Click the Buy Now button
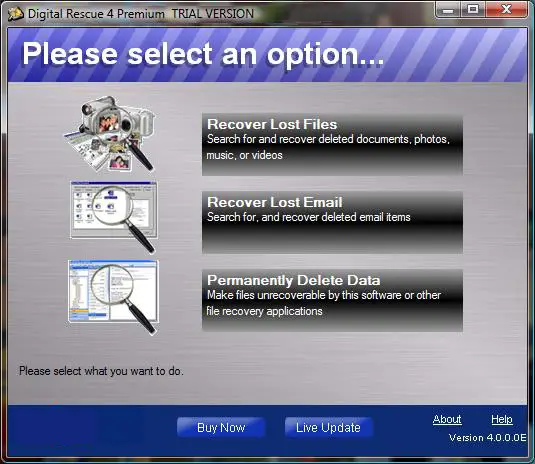This screenshot has height=464, width=535. click(221, 427)
